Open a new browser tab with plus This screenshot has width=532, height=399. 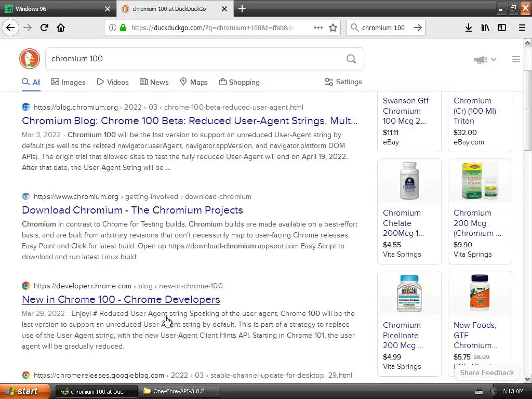click(x=242, y=8)
